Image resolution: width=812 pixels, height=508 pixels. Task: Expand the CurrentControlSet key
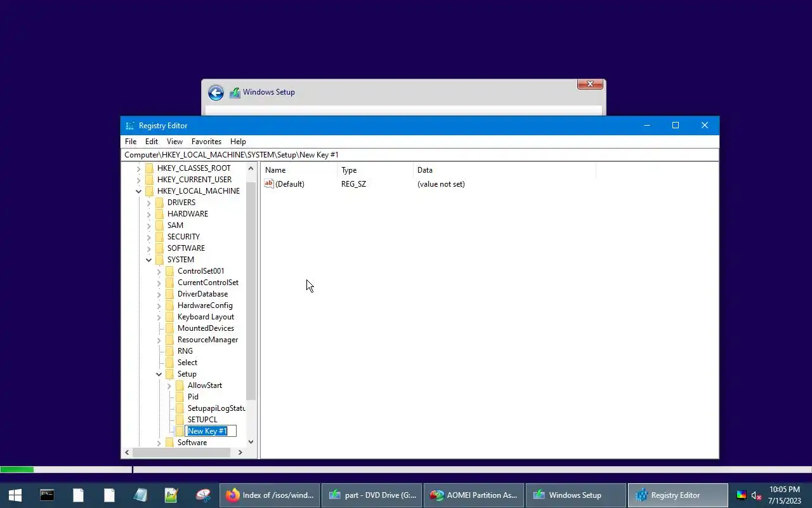click(159, 283)
